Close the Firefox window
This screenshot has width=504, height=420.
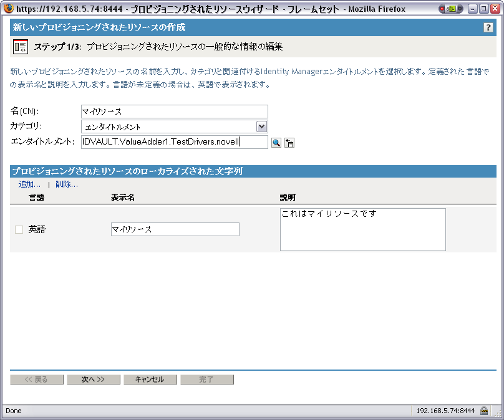495,9
